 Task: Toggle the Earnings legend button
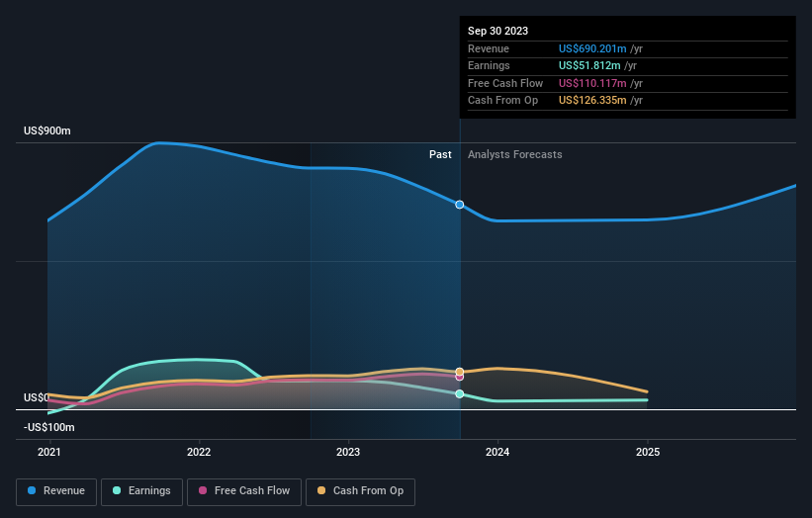(141, 491)
